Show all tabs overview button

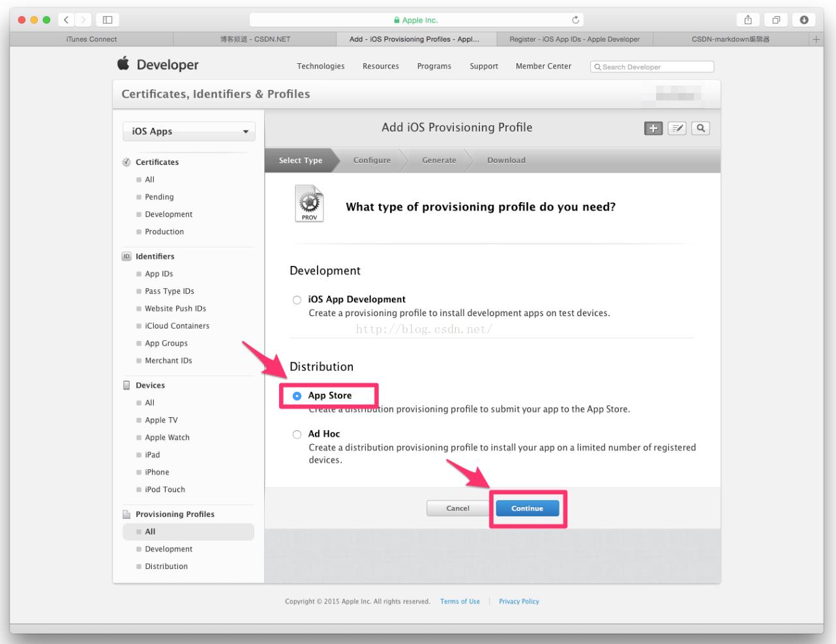point(776,20)
